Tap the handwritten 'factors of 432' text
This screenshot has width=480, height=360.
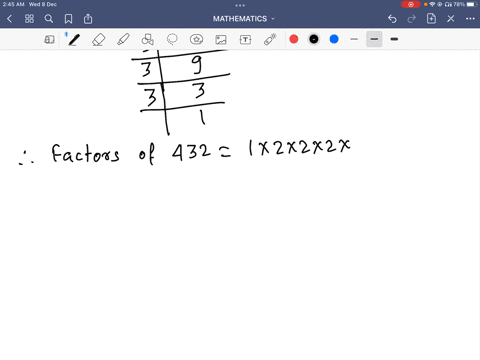131,154
